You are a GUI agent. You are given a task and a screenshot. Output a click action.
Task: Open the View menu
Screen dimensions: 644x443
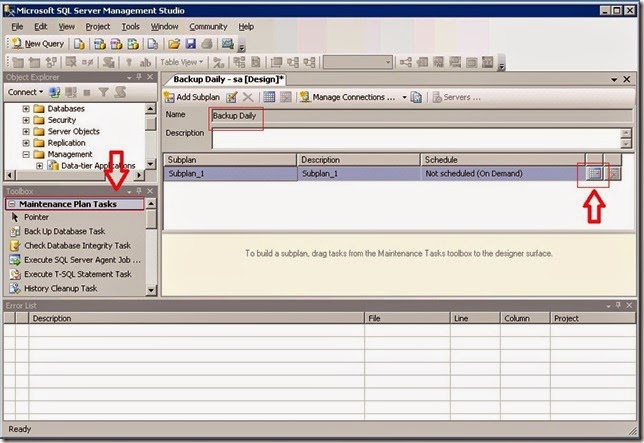point(66,27)
